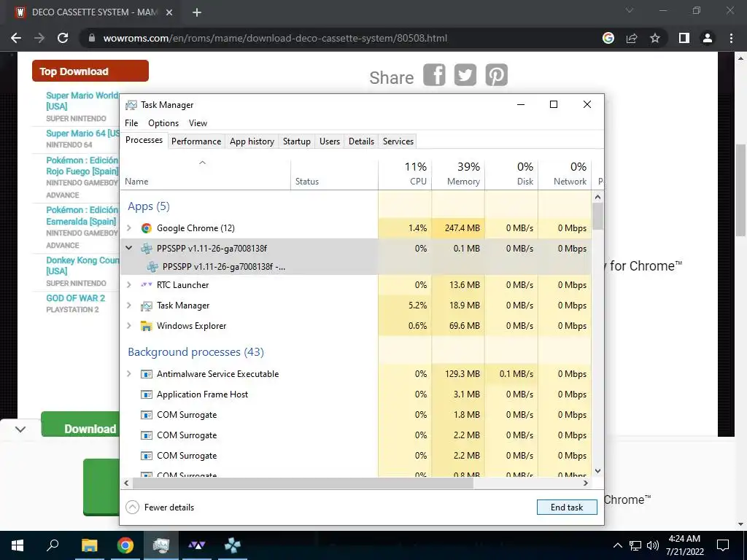Open the Donkey Kong Country link
This screenshot has height=560, width=747.
tap(82, 265)
